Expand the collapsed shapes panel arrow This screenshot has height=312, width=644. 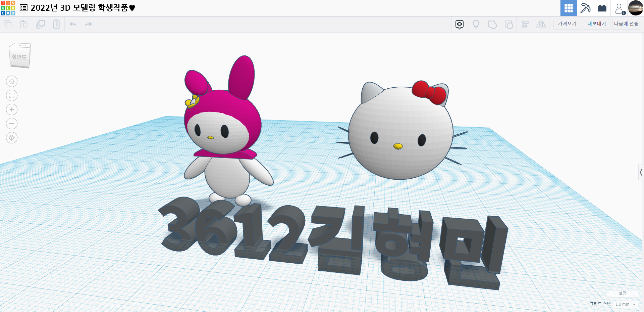pyautogui.click(x=641, y=172)
